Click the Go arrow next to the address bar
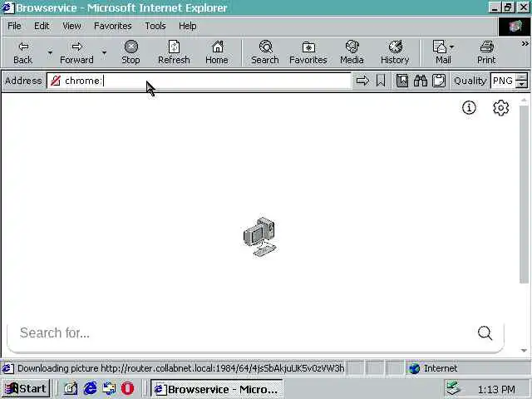The image size is (532, 399). click(362, 81)
